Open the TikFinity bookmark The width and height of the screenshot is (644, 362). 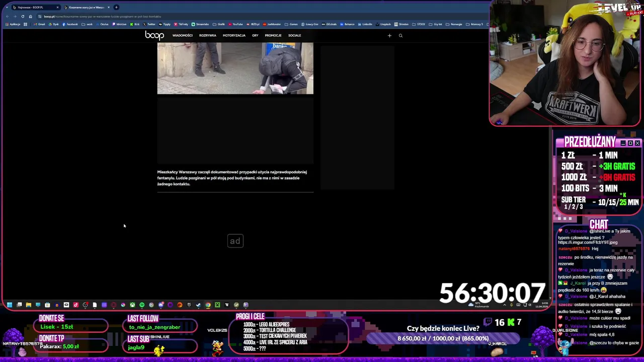tap(181, 24)
